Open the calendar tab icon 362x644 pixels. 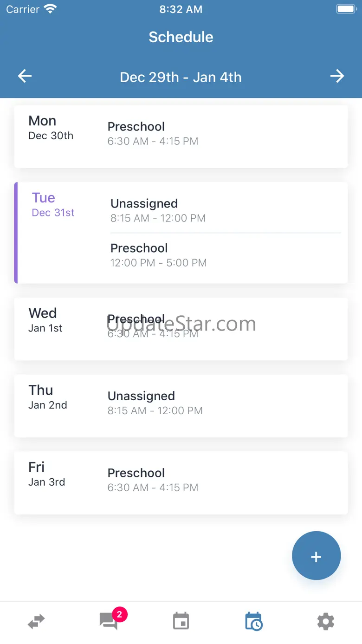pos(181,621)
